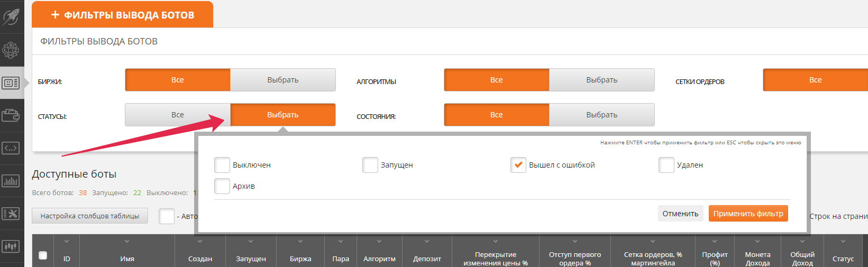
Task: Select the bots list sidebar icon
Action: (11, 83)
